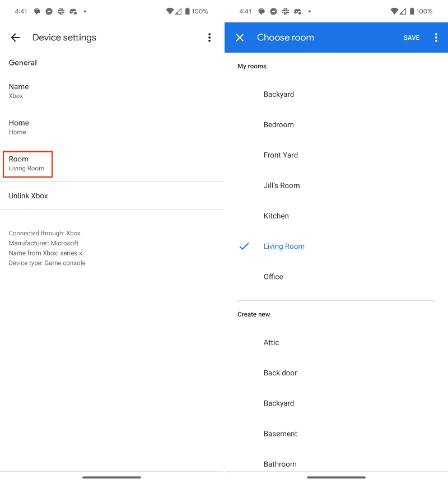Tap the Wi-Fi status icon
This screenshot has width=448, height=484.
[170, 11]
